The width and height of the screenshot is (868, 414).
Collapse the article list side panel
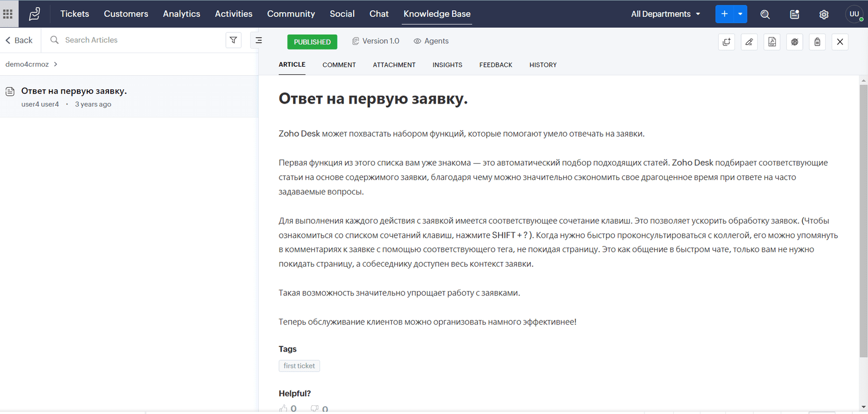click(x=258, y=40)
